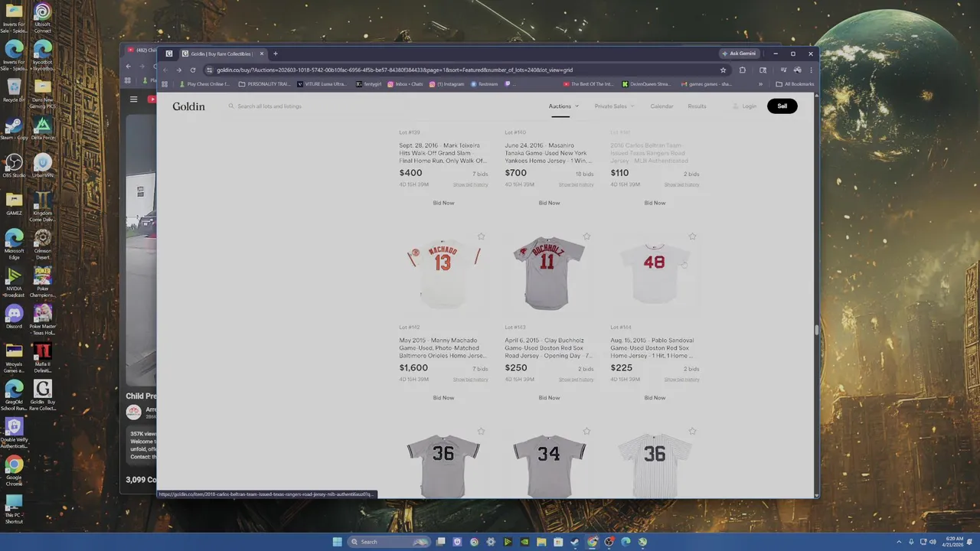Click Bid Now for the Pablo Sandoval jersey
980x551 pixels.
(x=655, y=398)
